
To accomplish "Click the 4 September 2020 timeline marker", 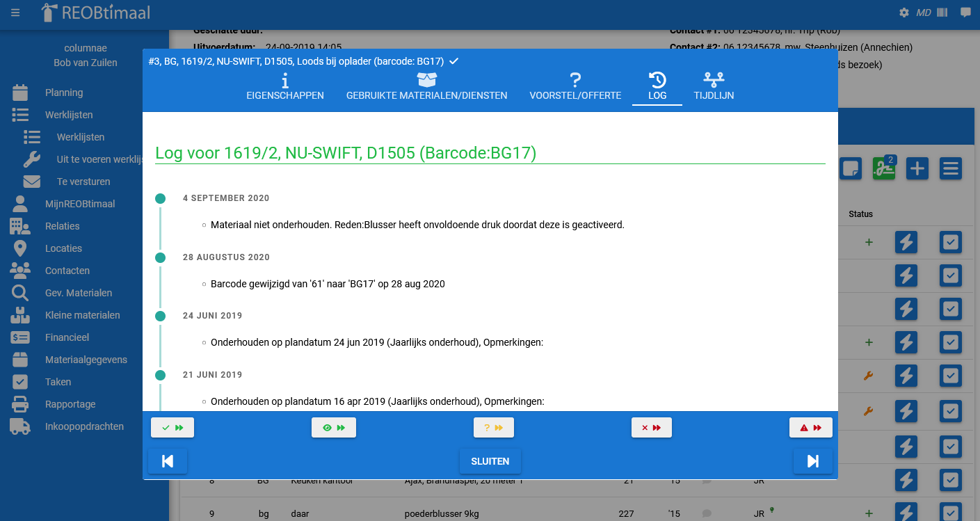I will (x=161, y=198).
